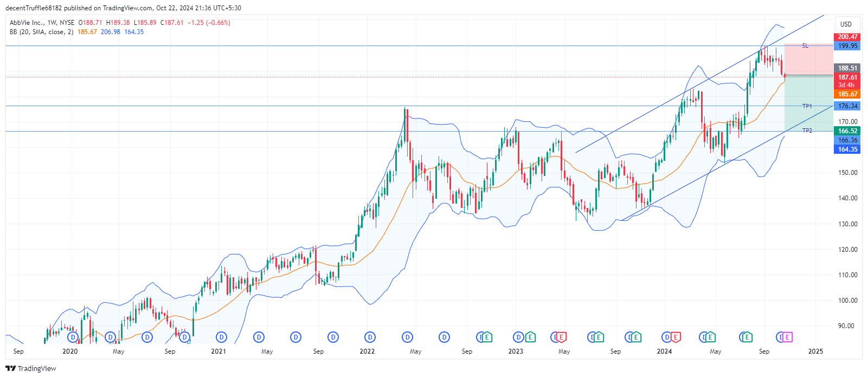Select the green earnings marker after the 2023 label
The height and width of the screenshot is (378, 868).
(530, 337)
